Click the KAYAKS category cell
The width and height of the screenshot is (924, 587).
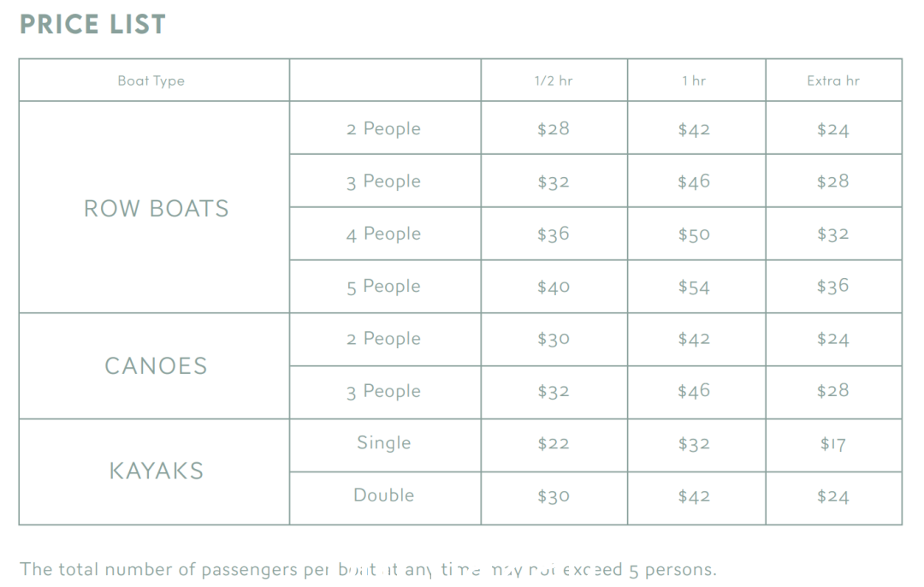(x=156, y=471)
